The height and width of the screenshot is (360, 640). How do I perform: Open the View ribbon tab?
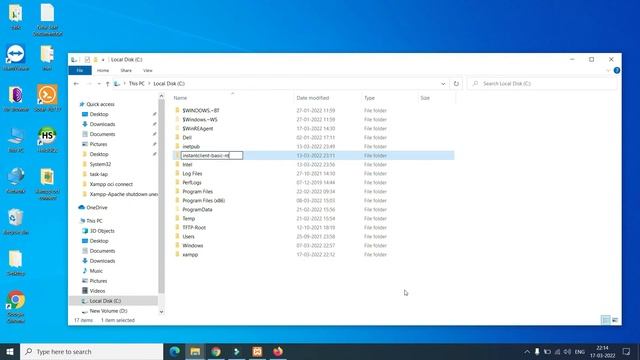coord(147,71)
